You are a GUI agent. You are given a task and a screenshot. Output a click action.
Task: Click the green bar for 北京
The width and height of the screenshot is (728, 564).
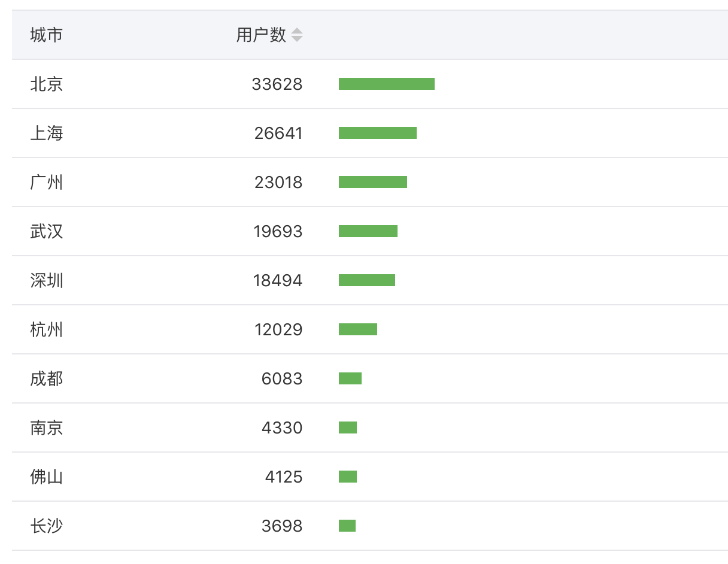pos(386,84)
